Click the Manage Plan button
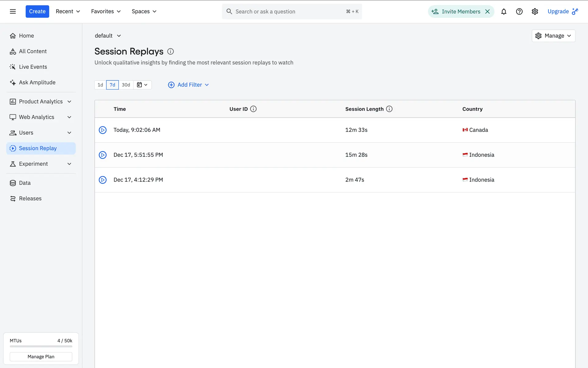Viewport: 588px width, 368px height. click(x=41, y=357)
